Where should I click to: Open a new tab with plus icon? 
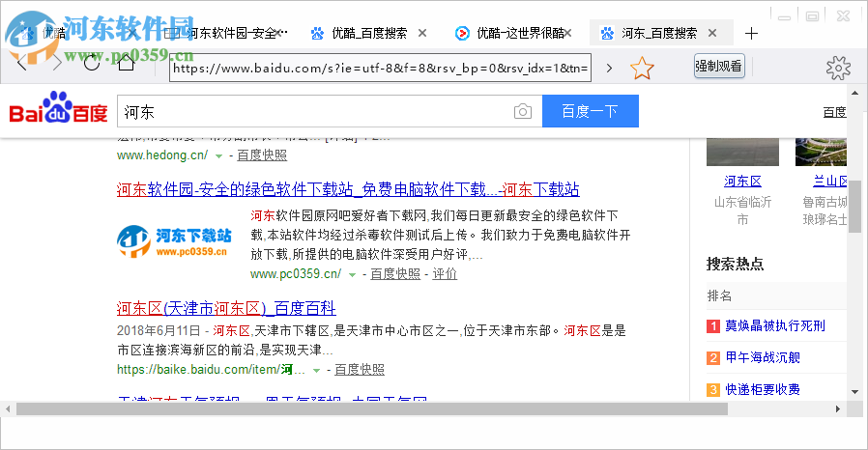pos(751,34)
